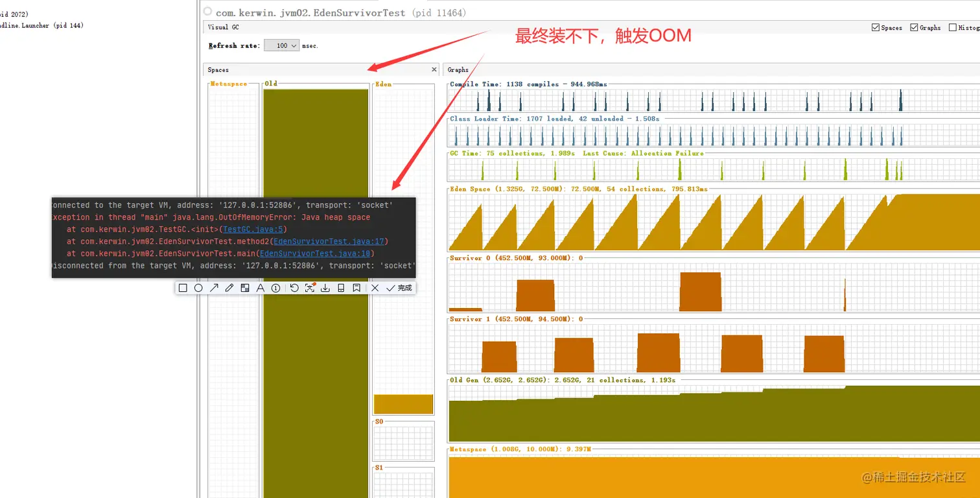Select the ellipse annotation tool
The image size is (980, 498).
pos(198,288)
